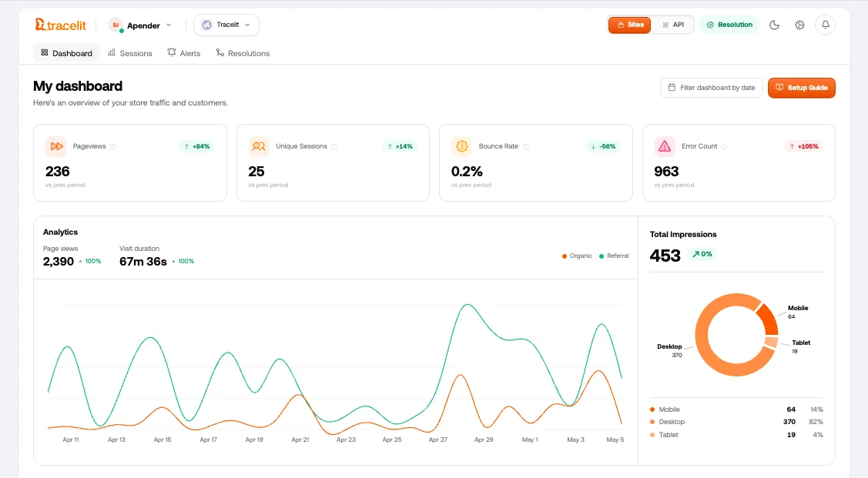Click the Alerts bell tab icon
This screenshot has width=868, height=478.
click(x=172, y=52)
